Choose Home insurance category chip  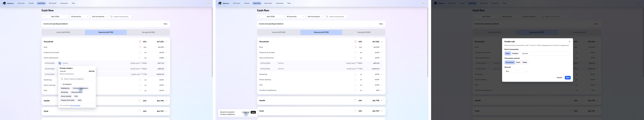(x=77, y=92)
